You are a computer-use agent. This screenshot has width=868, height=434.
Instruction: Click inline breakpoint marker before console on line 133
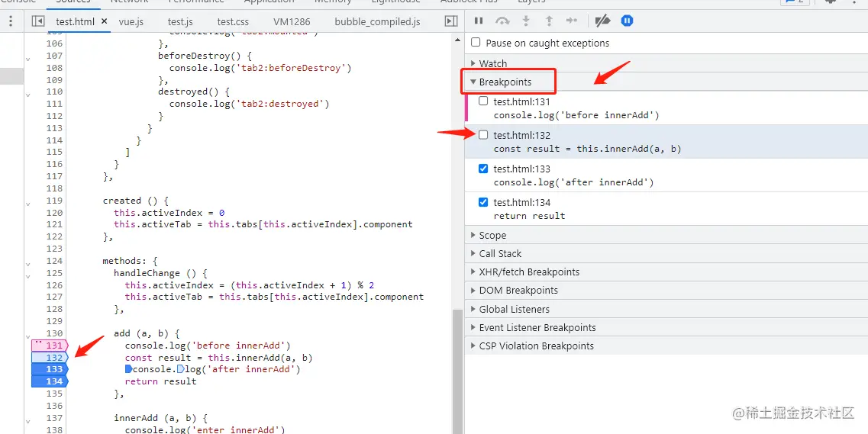tap(128, 369)
